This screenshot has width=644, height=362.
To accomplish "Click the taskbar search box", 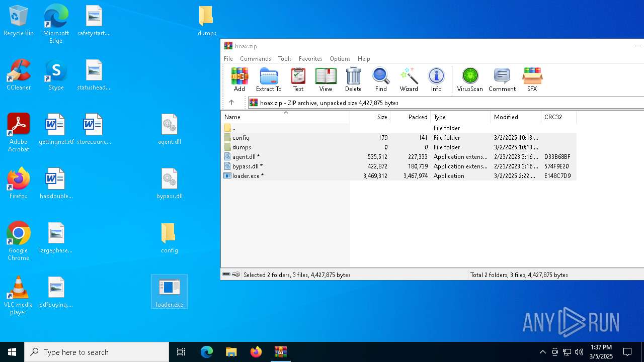I will click(x=97, y=352).
